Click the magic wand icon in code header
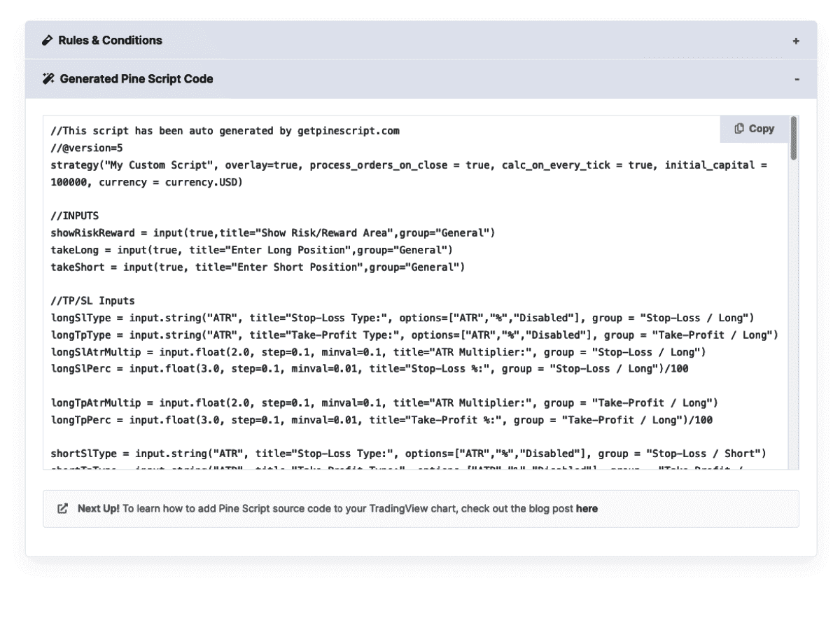The image size is (840, 630). (x=48, y=79)
